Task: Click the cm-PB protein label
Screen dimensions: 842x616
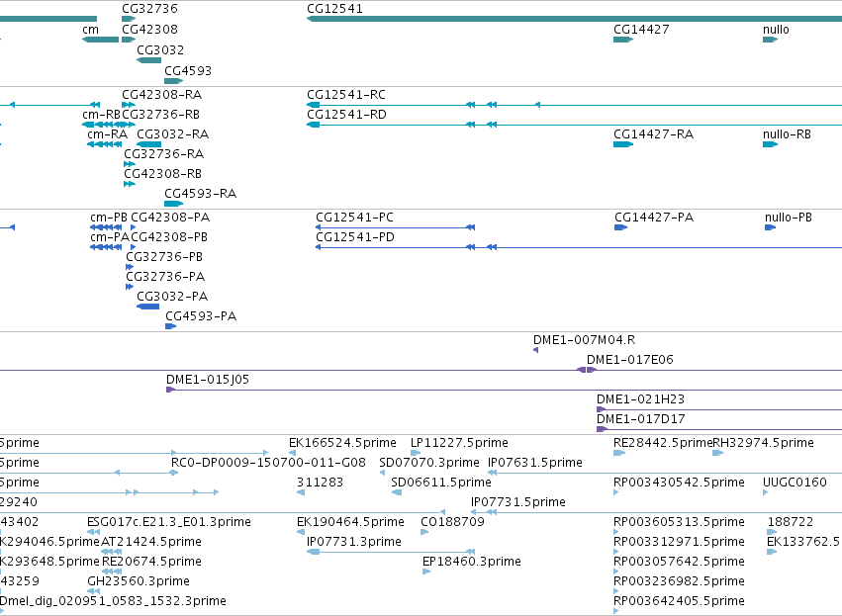Action: click(x=109, y=218)
